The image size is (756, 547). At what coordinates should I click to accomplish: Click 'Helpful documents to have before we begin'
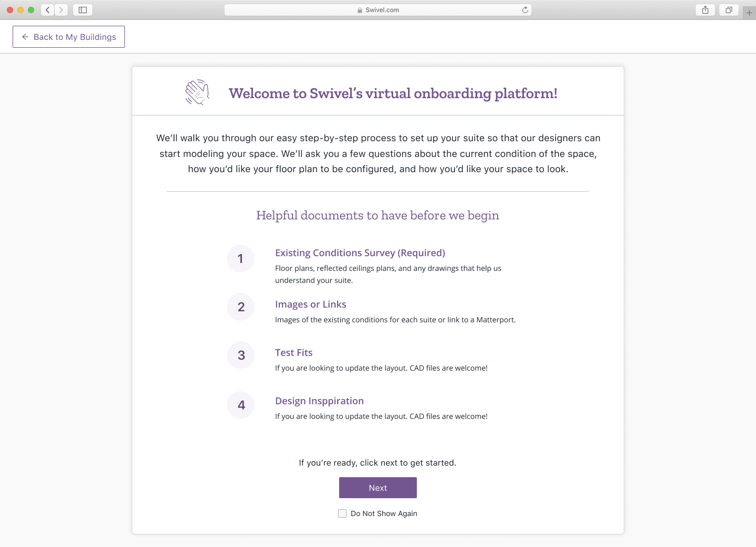point(377,215)
